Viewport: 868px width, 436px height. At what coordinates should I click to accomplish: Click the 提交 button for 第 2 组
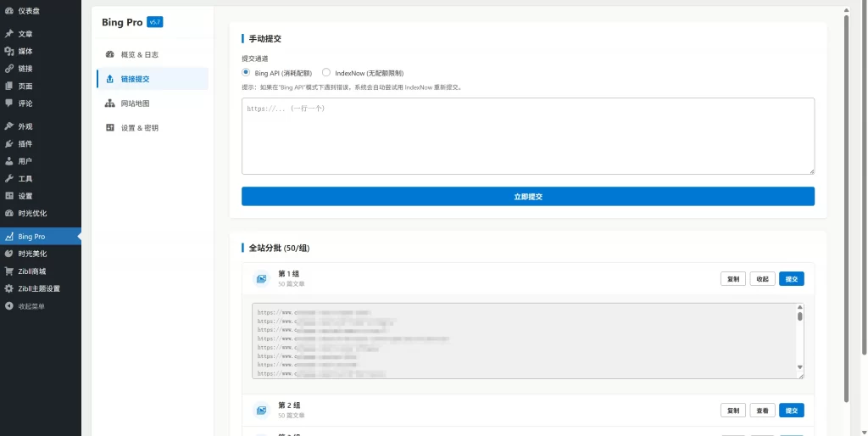[x=791, y=411]
